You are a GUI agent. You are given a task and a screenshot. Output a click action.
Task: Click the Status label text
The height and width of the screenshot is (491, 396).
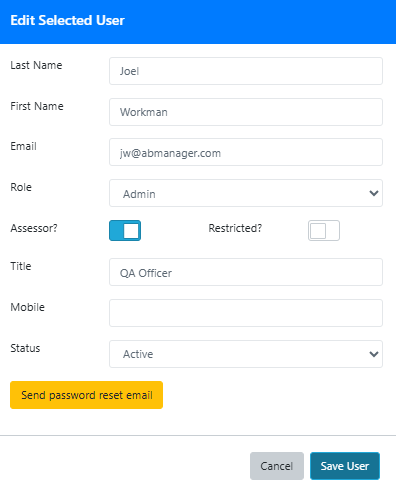[x=25, y=348]
